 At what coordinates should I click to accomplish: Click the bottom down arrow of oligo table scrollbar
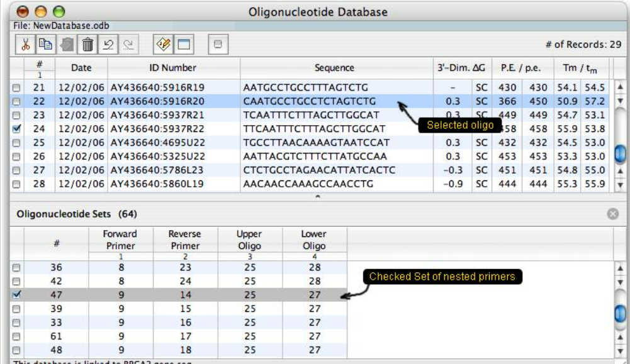(x=620, y=185)
